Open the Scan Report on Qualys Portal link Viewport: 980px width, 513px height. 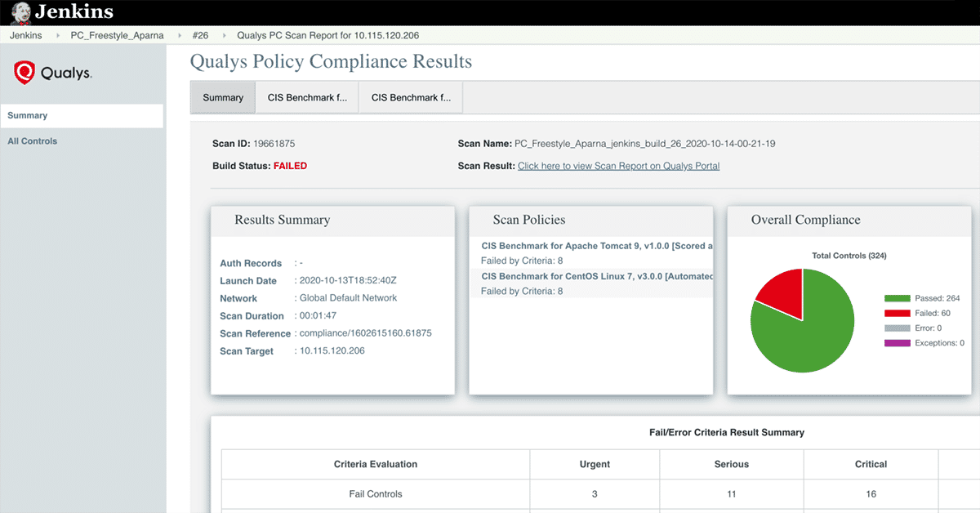(x=618, y=165)
